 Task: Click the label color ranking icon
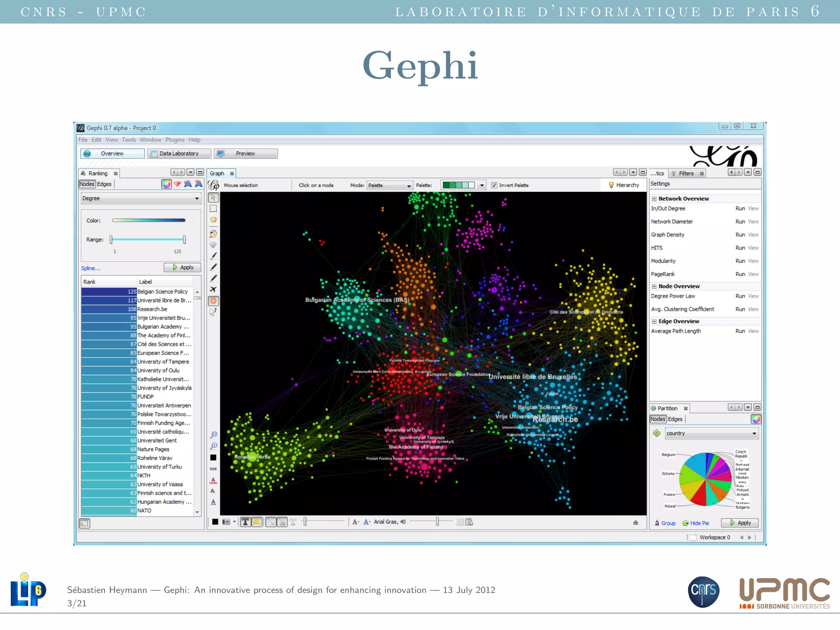click(x=188, y=184)
